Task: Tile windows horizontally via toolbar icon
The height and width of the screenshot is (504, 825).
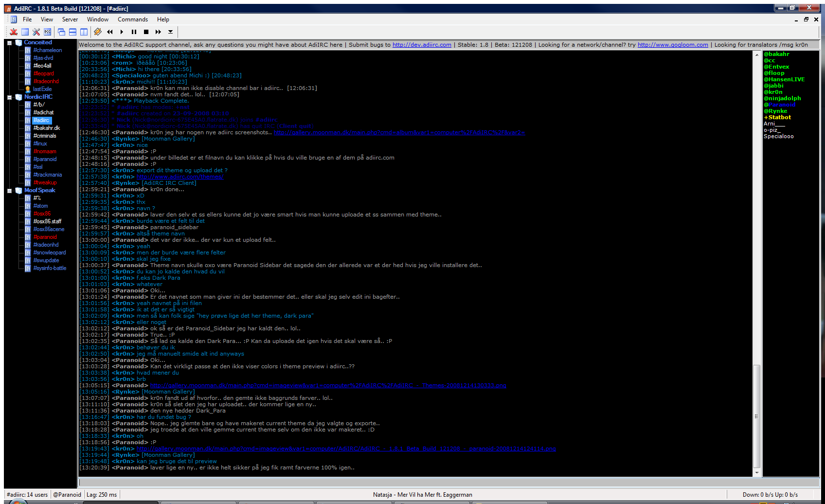Action: (x=72, y=32)
